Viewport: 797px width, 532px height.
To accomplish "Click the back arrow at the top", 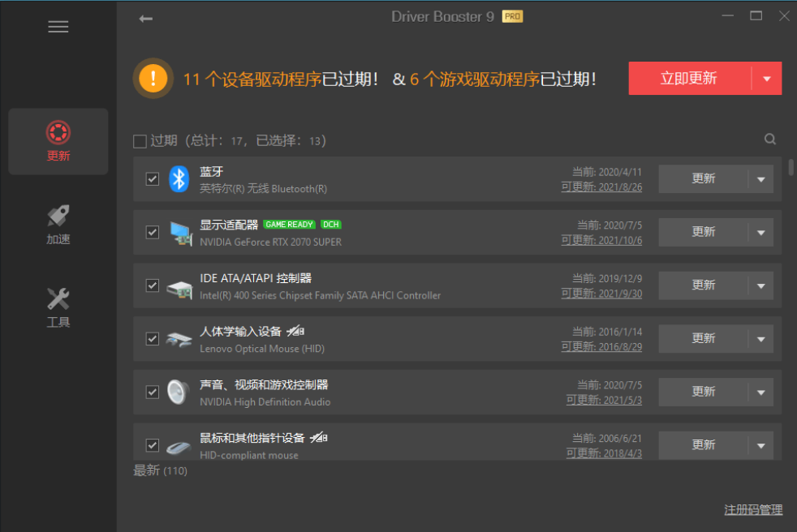I will (145, 17).
